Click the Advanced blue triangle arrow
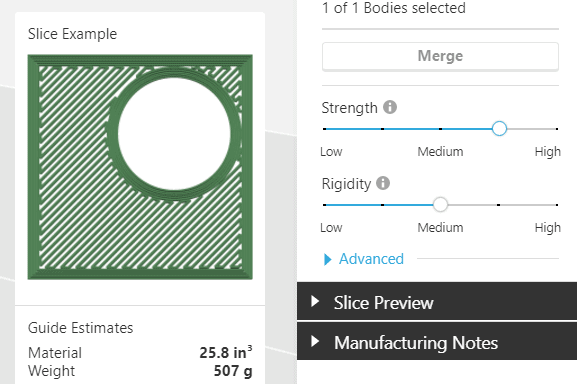Viewport: 577px width, 384px height. (x=327, y=259)
